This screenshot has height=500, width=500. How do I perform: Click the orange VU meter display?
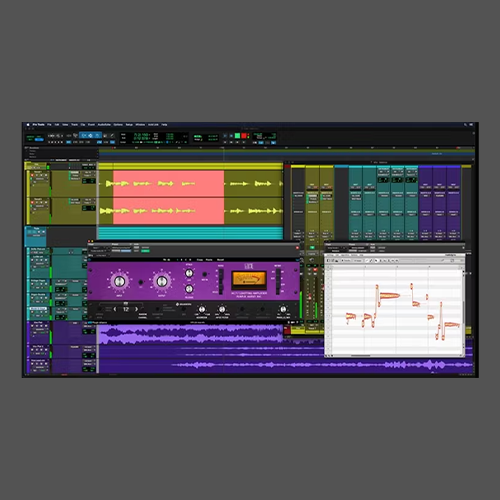click(249, 279)
